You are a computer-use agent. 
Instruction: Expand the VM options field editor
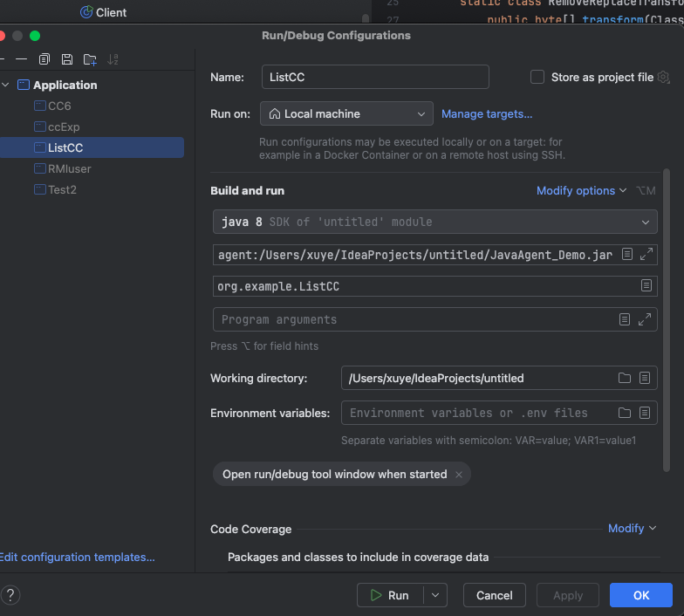[x=646, y=255]
